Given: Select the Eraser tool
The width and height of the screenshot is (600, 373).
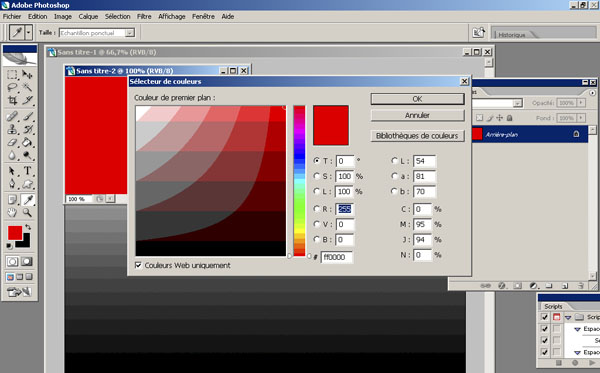Looking at the screenshot, I should pyautogui.click(x=12, y=143).
